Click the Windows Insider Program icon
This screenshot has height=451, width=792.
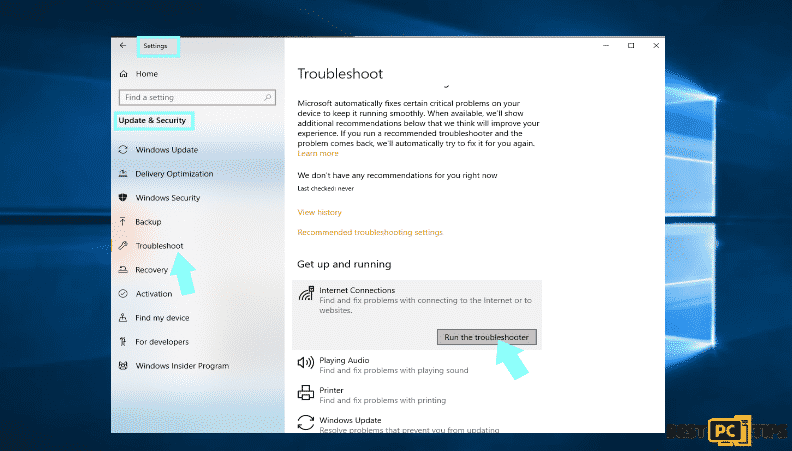(x=123, y=366)
